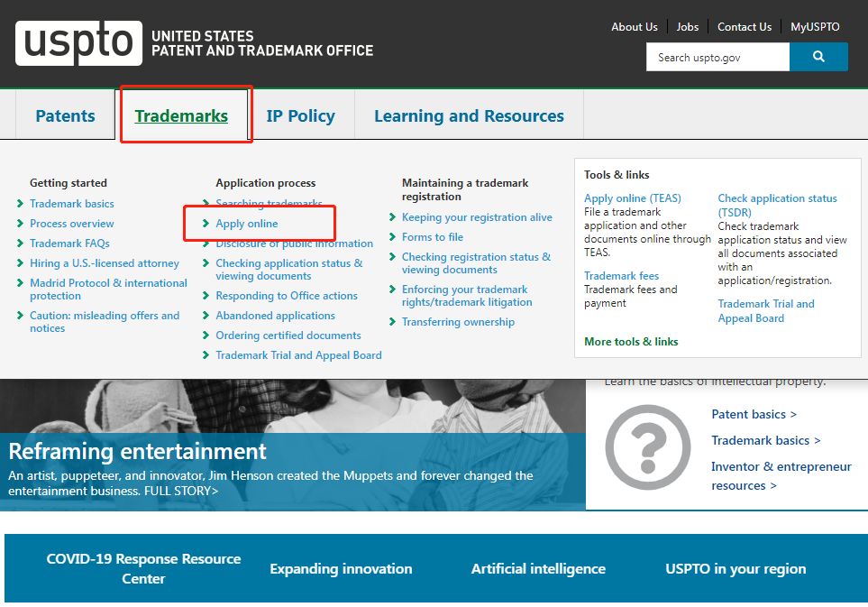Click the gray question mark circle icon
Image resolution: width=868 pixels, height=607 pixels.
pos(648,447)
